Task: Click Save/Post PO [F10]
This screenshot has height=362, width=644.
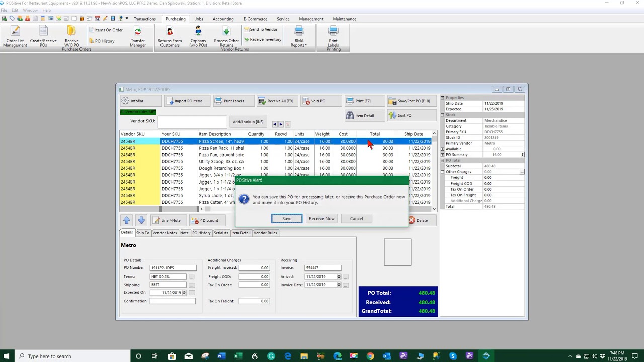Action: pos(412,101)
